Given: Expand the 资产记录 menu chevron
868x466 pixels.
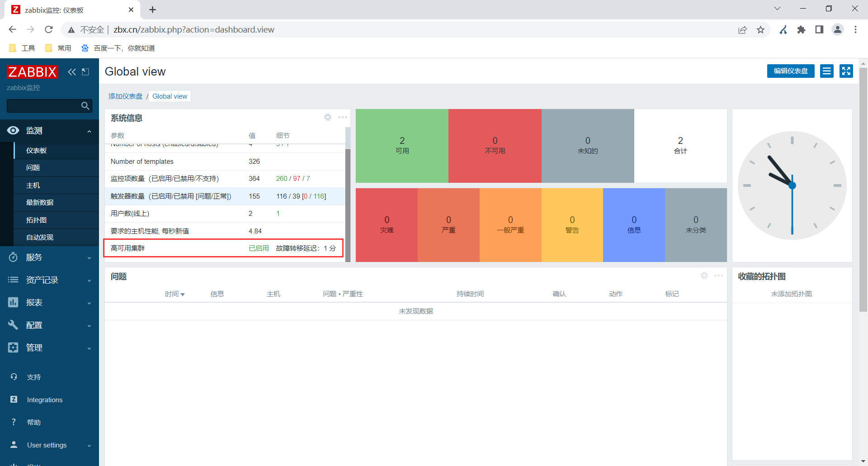Looking at the screenshot, I should coord(89,281).
